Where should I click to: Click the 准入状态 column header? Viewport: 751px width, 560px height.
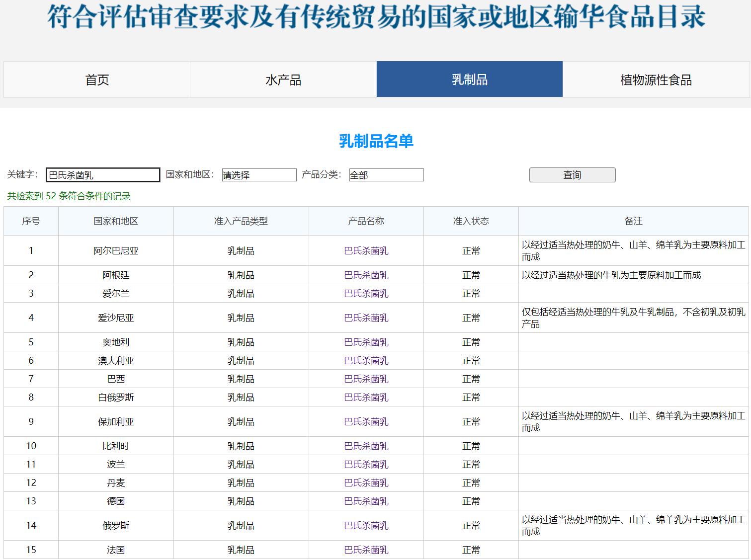pyautogui.click(x=471, y=221)
